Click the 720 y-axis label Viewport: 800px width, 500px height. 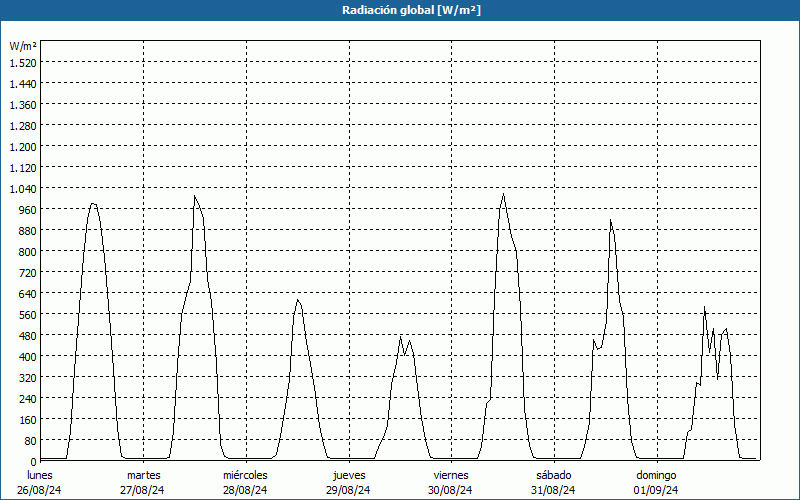coord(28,273)
